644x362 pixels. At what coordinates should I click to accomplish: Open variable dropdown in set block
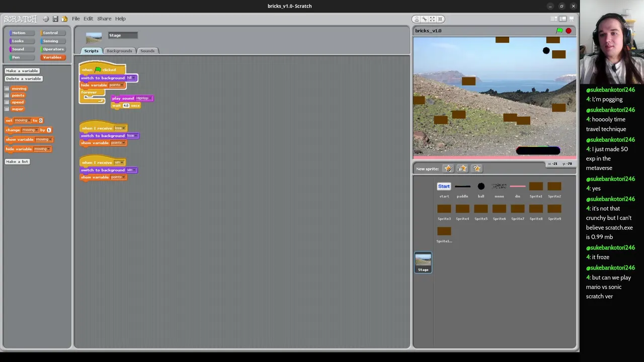coord(22,121)
